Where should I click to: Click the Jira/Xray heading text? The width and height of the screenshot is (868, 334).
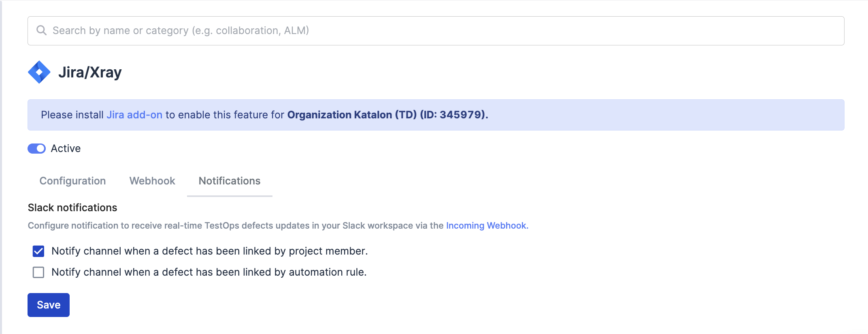click(90, 73)
